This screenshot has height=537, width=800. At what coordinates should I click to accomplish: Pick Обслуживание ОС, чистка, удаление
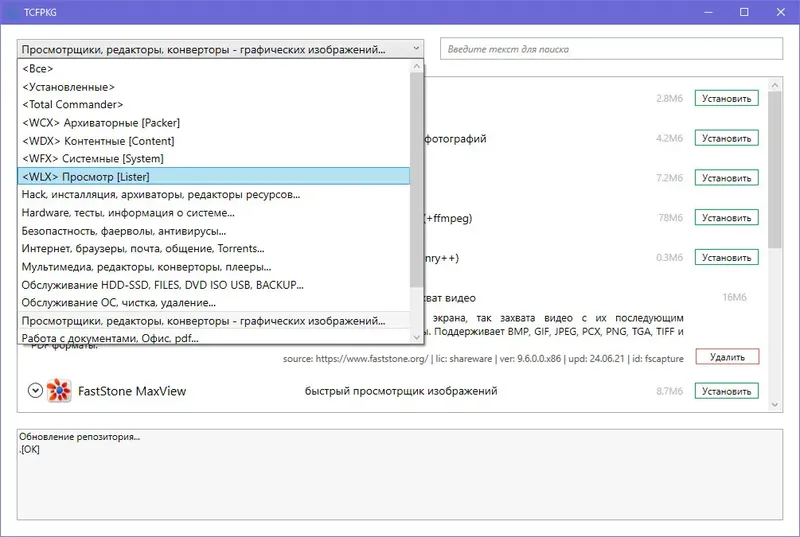[x=213, y=303]
